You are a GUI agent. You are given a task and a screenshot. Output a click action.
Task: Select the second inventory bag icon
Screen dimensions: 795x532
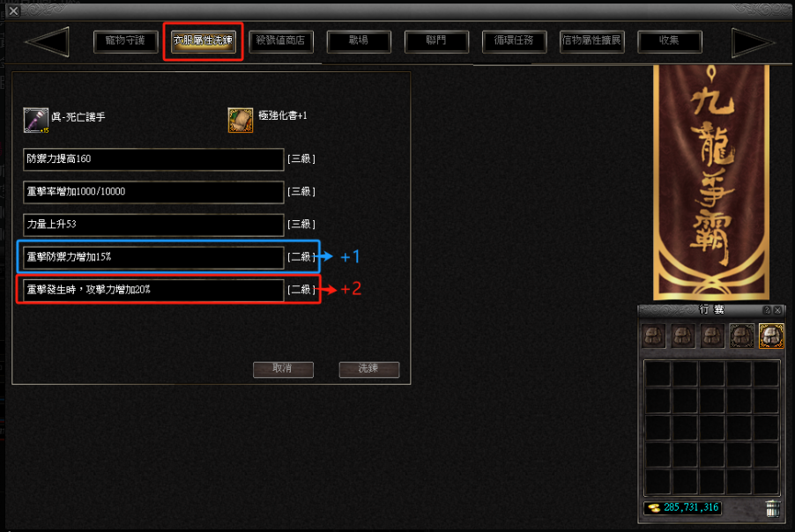click(x=683, y=336)
